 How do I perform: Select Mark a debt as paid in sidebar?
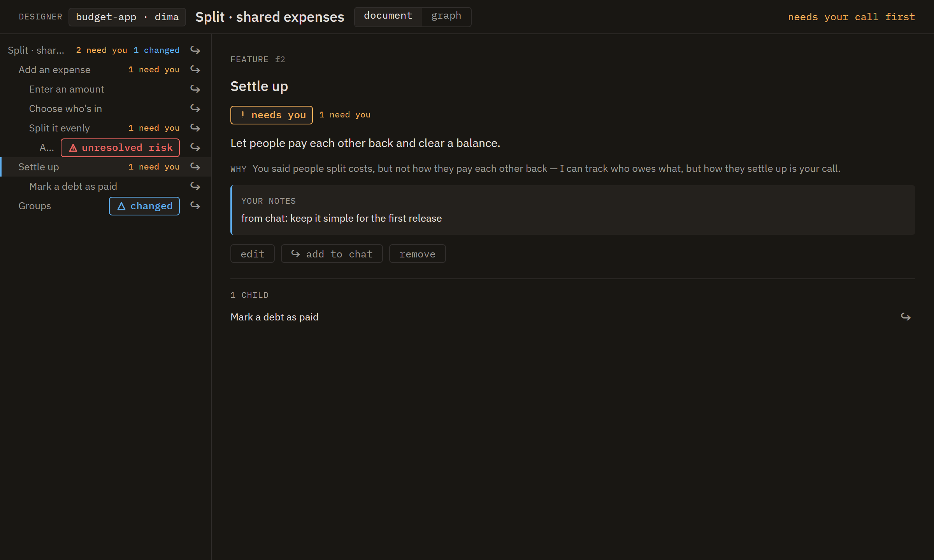pyautogui.click(x=73, y=186)
